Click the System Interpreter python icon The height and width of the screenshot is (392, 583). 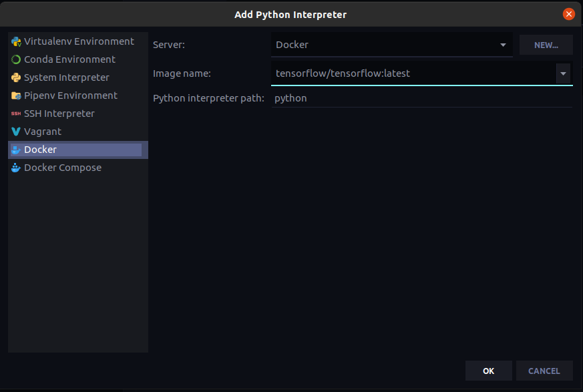coord(16,77)
